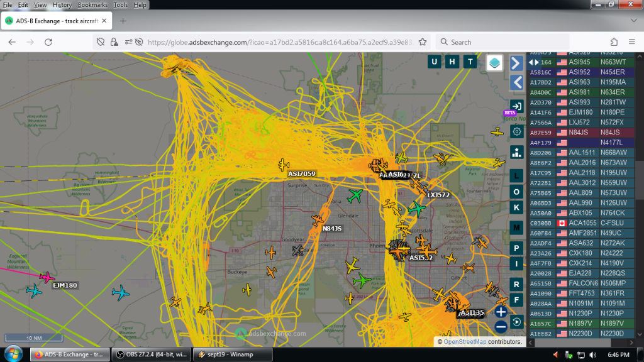Reload the ADS-B Exchange page
This screenshot has width=644, height=362.
[x=48, y=42]
